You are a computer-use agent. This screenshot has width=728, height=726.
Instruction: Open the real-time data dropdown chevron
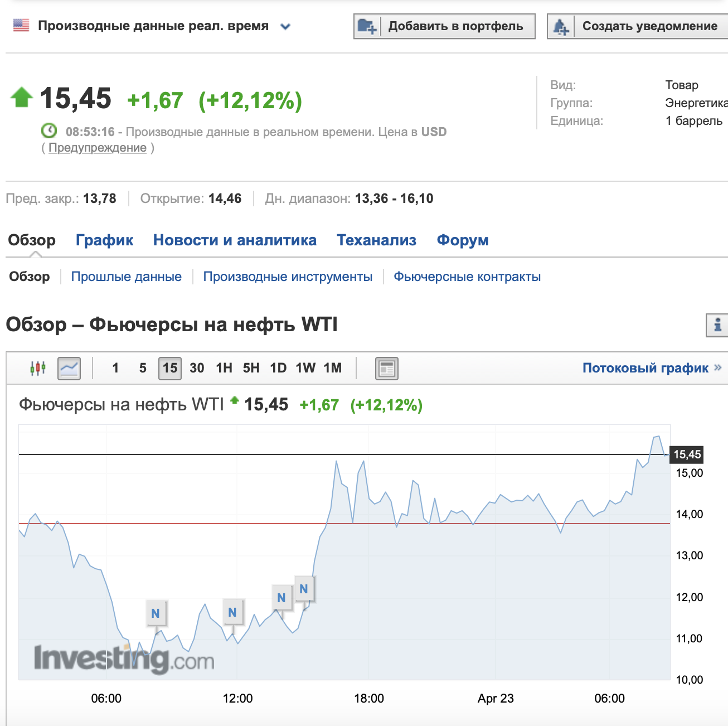point(285,26)
